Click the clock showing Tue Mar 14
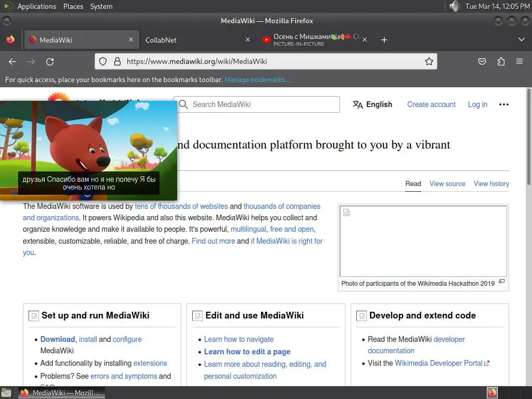The width and height of the screenshot is (532, 399). [497, 6]
